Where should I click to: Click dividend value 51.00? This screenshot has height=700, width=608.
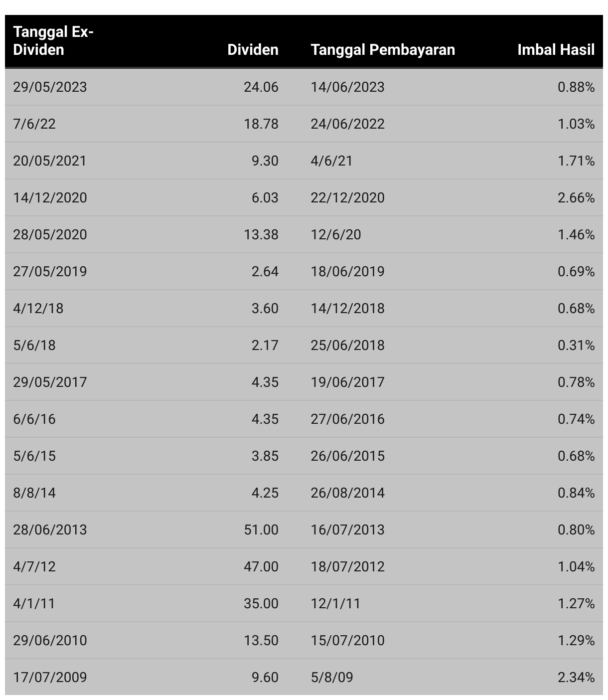(261, 530)
